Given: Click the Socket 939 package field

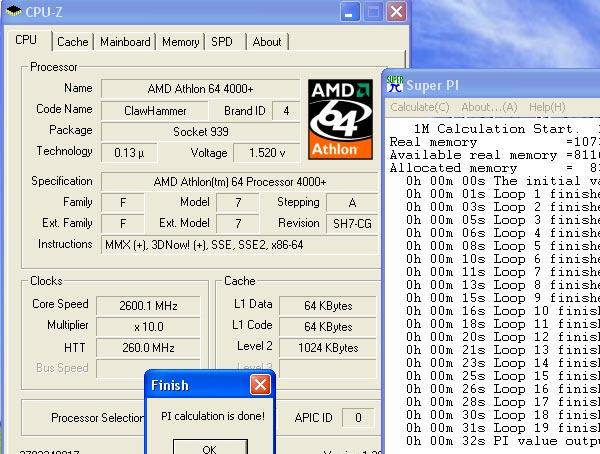Looking at the screenshot, I should coord(201,132).
